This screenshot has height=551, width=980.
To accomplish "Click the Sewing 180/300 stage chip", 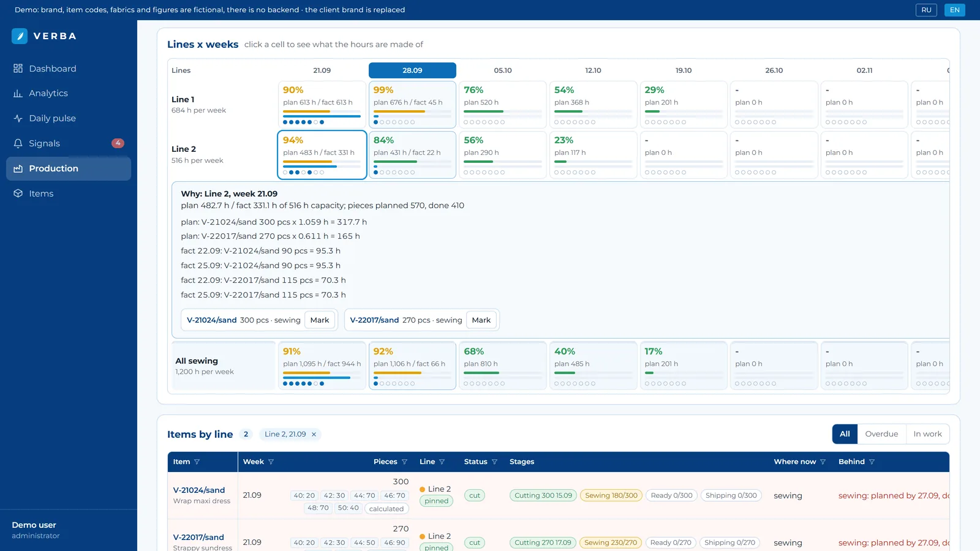I will [611, 495].
